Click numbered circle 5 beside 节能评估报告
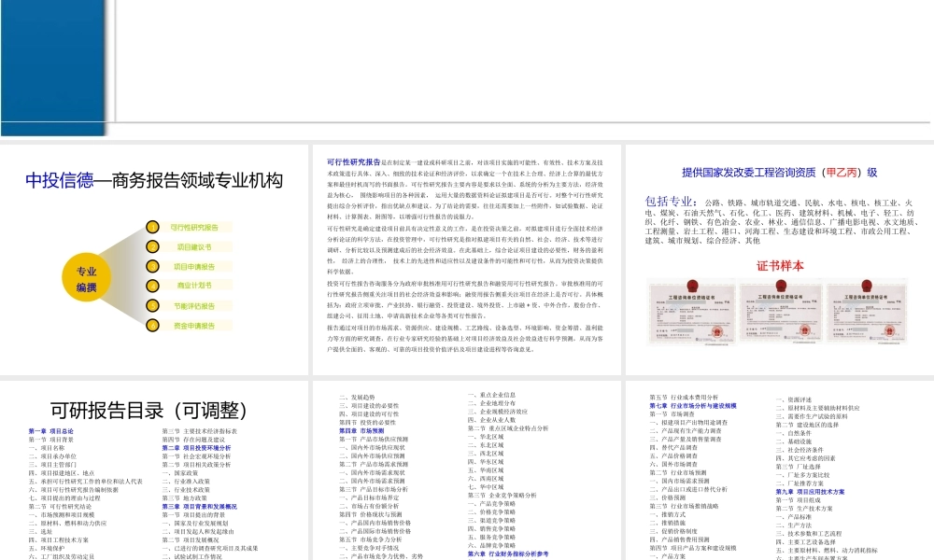The height and width of the screenshot is (560, 934). tap(152, 306)
